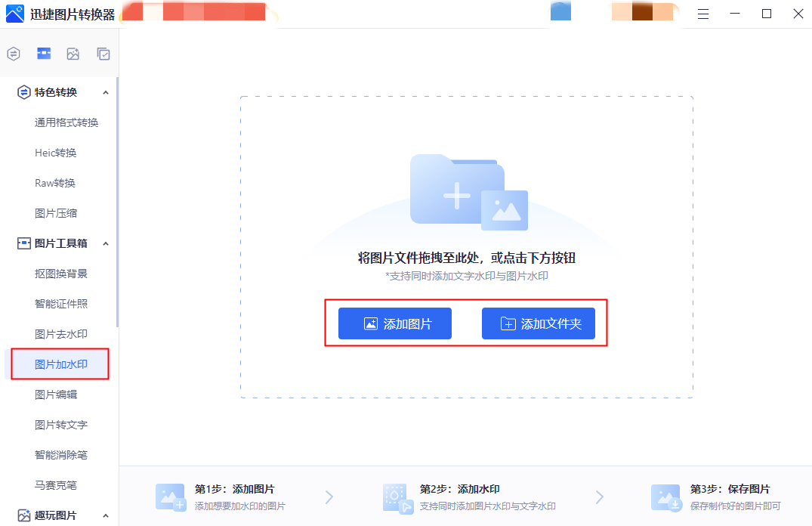This screenshot has height=526, width=812.
Task: Open 抠图换背景 tool
Action: (x=61, y=274)
